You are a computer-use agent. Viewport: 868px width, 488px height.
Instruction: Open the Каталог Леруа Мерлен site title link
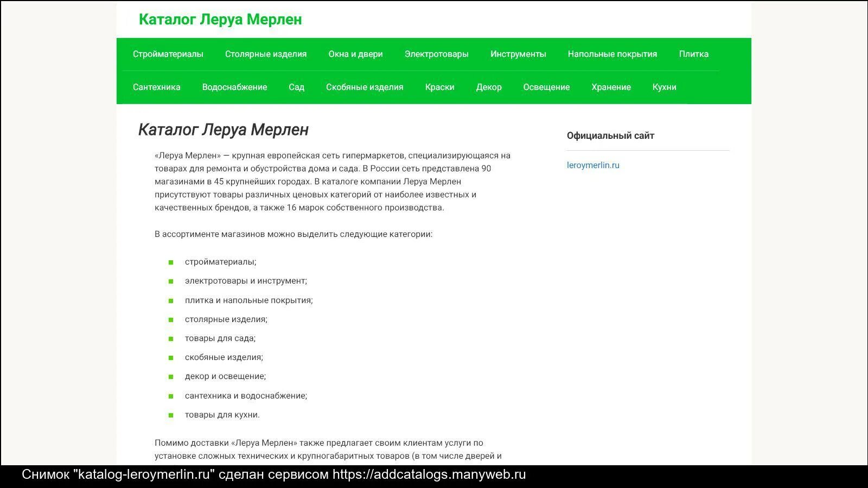pyautogui.click(x=220, y=20)
